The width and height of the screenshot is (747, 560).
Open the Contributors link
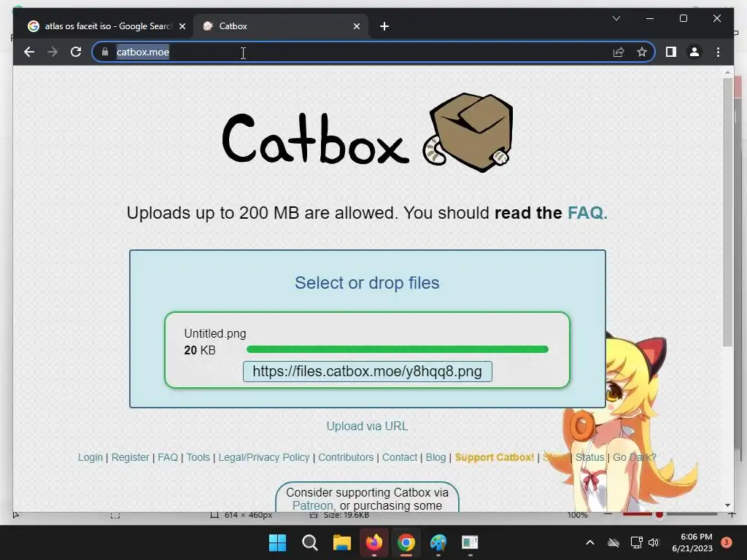(x=346, y=458)
